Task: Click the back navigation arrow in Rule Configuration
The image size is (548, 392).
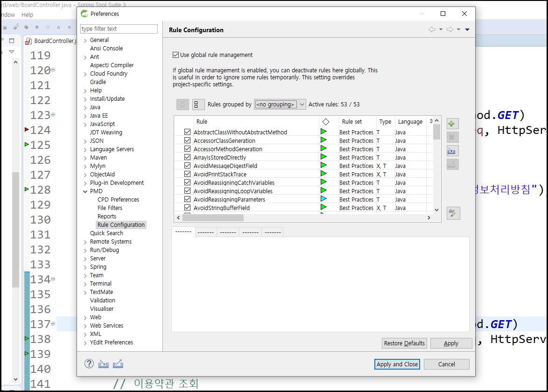Action: 432,30
